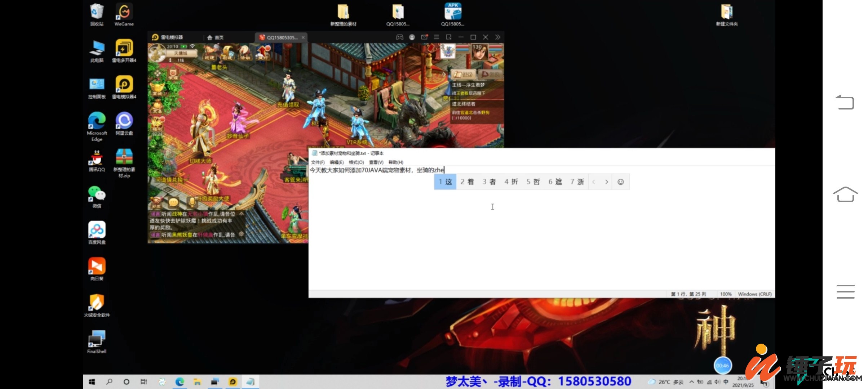Open the 百度网盘 desktop shortcut
868x389 pixels.
point(97,233)
